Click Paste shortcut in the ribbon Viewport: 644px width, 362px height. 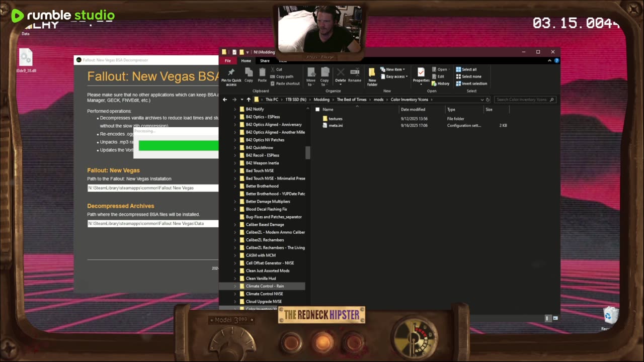coord(285,83)
